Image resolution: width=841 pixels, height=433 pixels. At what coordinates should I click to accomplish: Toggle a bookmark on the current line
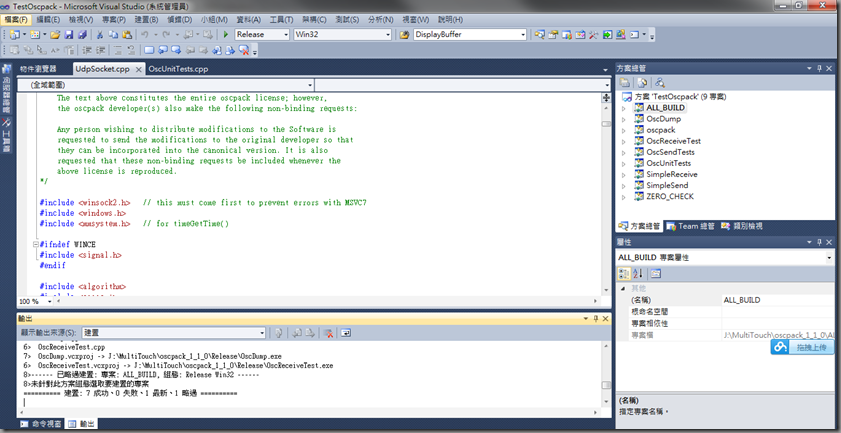149,50
